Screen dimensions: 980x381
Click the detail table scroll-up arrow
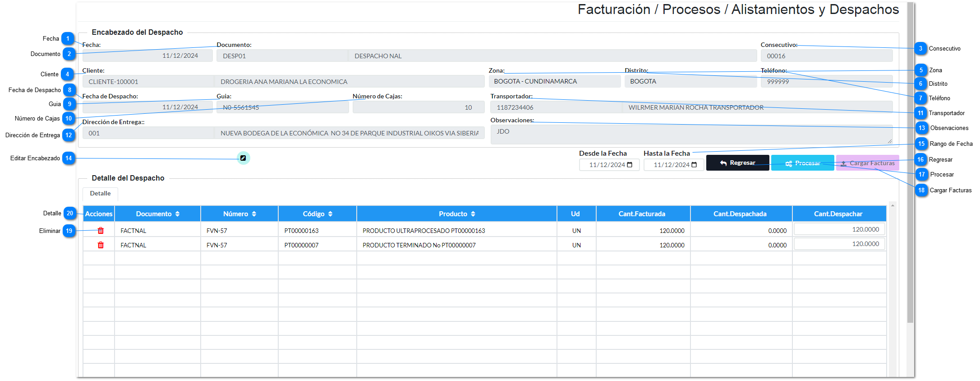pos(893,206)
